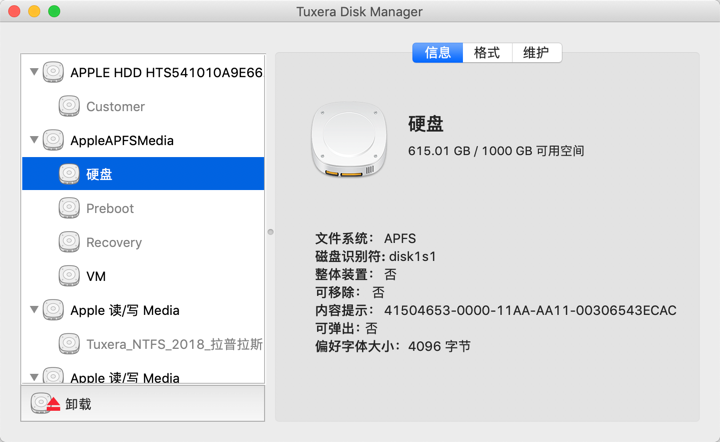Click the disk1s1 identifier text
The height and width of the screenshot is (442, 720).
pyautogui.click(x=412, y=256)
